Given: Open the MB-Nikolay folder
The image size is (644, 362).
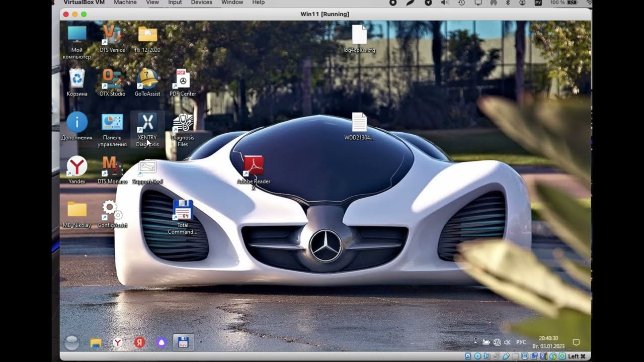Looking at the screenshot, I should (x=77, y=214).
